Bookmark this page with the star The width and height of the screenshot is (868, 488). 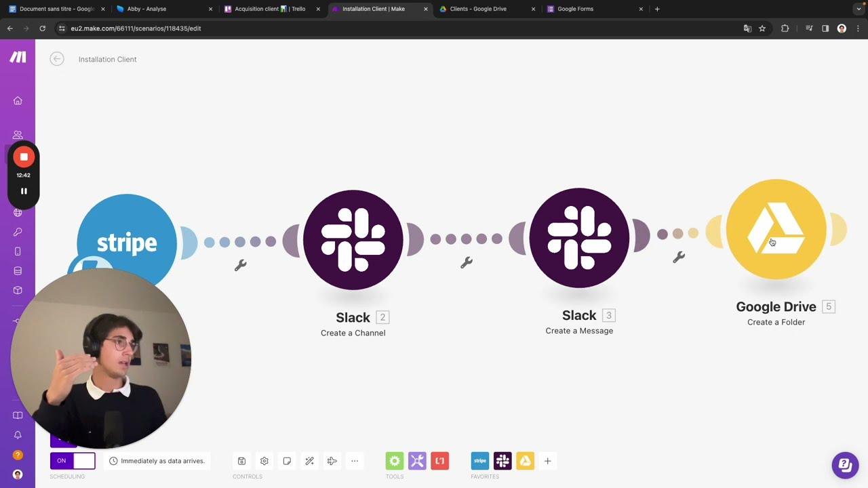[762, 28]
